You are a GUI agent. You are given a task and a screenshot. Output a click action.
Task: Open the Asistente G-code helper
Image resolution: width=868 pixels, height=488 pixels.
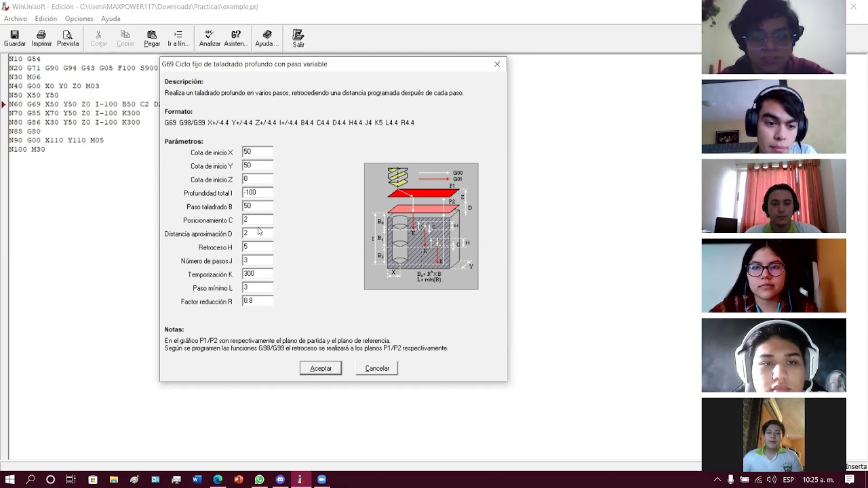[235, 39]
